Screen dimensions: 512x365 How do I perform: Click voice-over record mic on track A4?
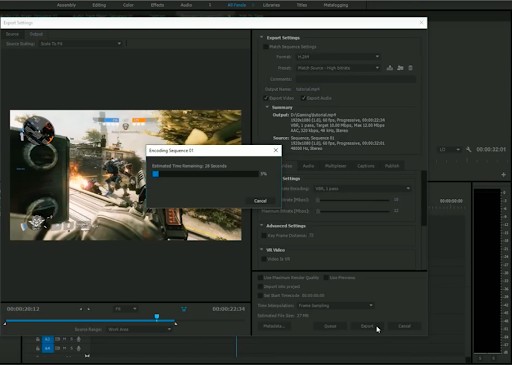(79, 348)
